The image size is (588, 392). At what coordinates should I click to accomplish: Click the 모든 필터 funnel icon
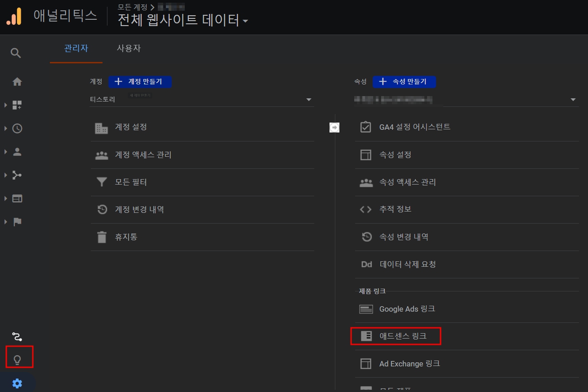coord(102,182)
